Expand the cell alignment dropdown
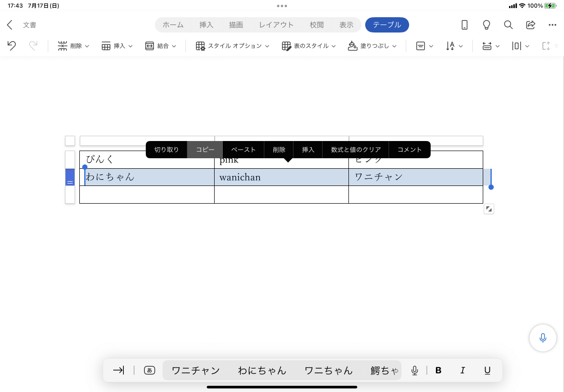564x392 pixels. click(424, 46)
